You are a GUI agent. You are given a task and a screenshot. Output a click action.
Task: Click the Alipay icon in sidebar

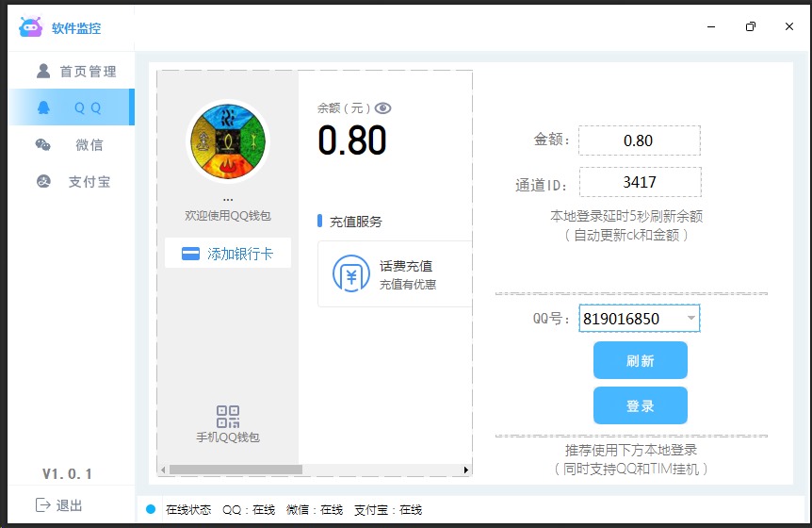coord(43,181)
